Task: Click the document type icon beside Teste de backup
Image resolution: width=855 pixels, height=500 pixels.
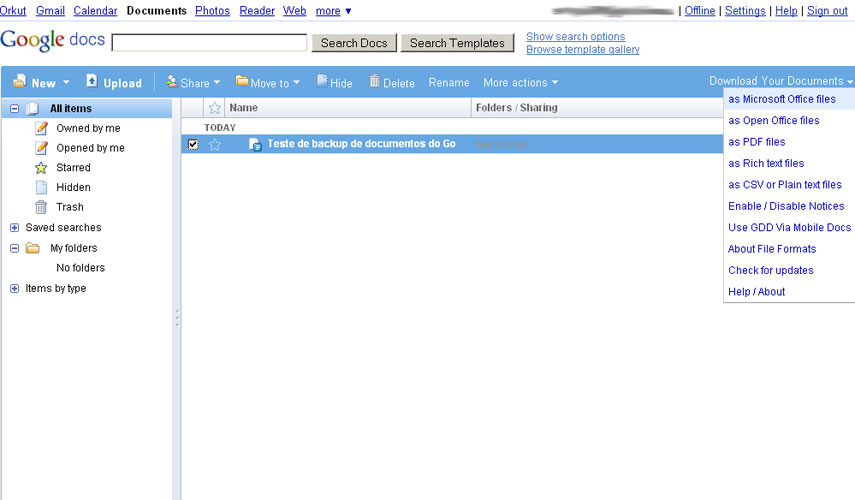Action: [255, 144]
